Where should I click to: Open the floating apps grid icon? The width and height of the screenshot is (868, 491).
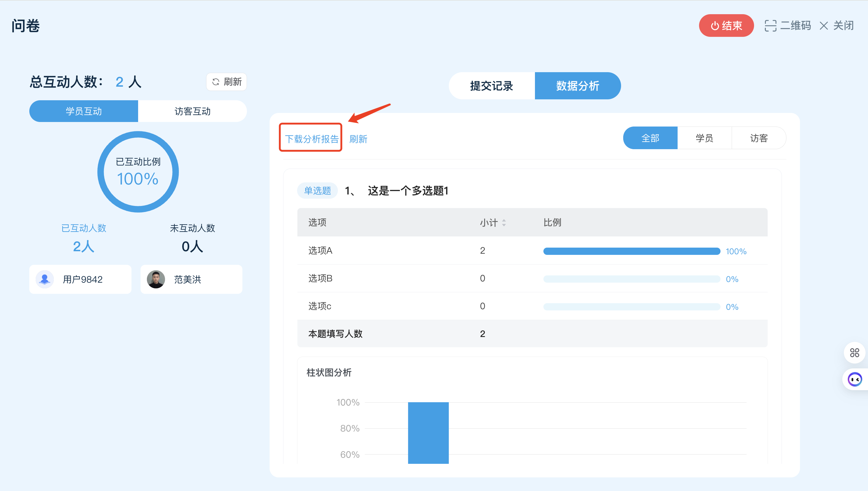click(854, 353)
